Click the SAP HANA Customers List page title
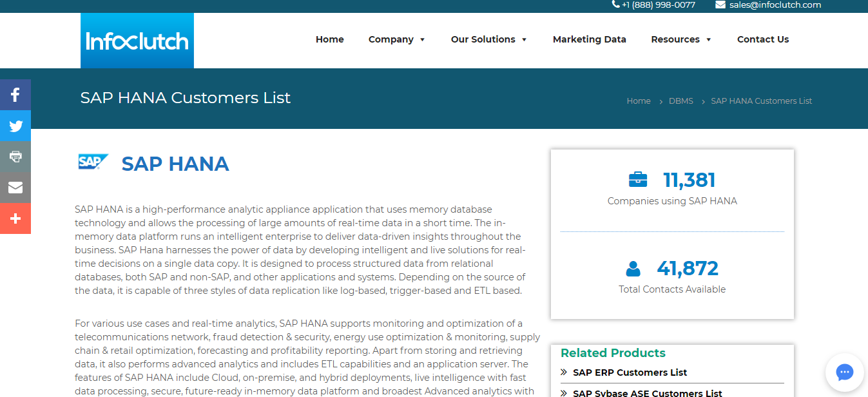Viewport: 868px width, 397px height. tap(186, 98)
